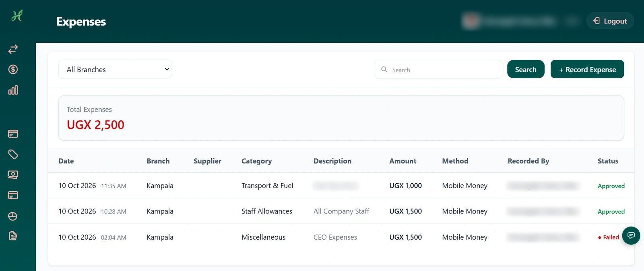The image size is (644, 271).
Task: Click the Status column header
Action: (608, 161)
